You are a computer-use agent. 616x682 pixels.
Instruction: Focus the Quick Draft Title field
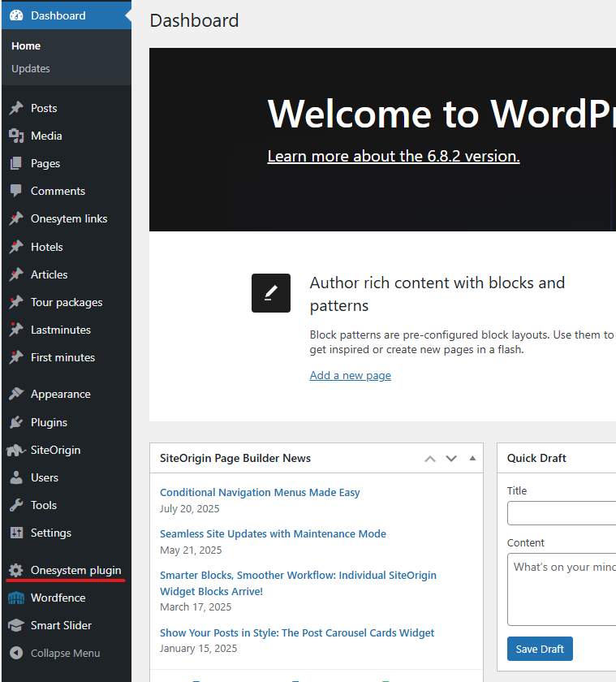click(562, 513)
